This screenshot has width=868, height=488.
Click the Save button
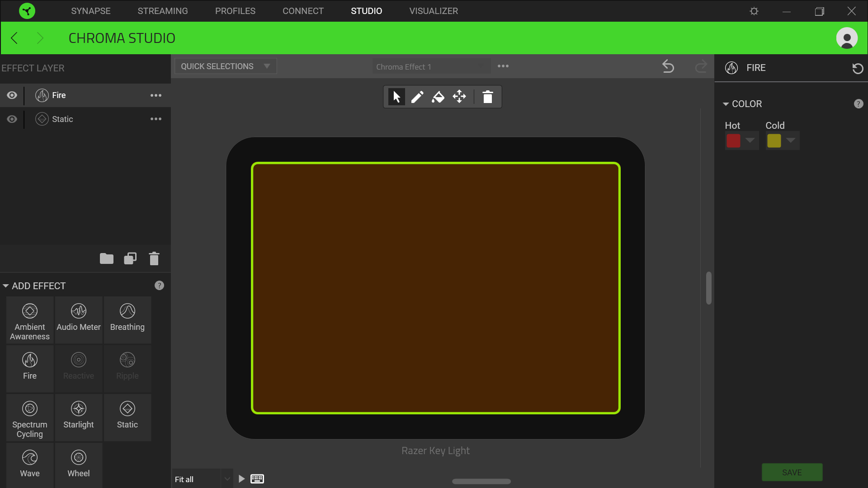792,472
